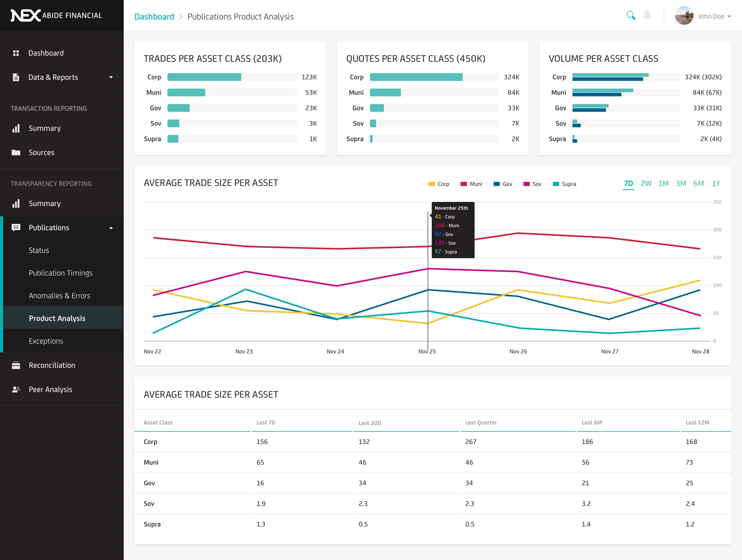Switch time range to 1M tab
The width and height of the screenshot is (742, 560).
pos(664,184)
